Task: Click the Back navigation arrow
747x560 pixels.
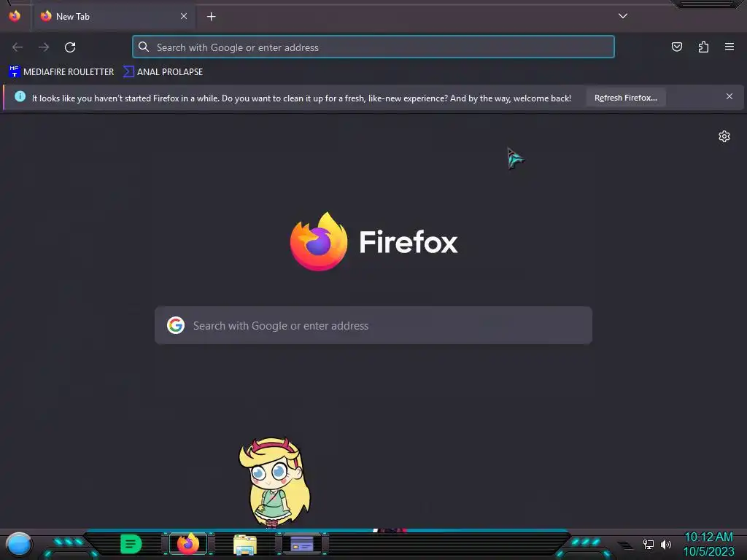Action: [18, 47]
